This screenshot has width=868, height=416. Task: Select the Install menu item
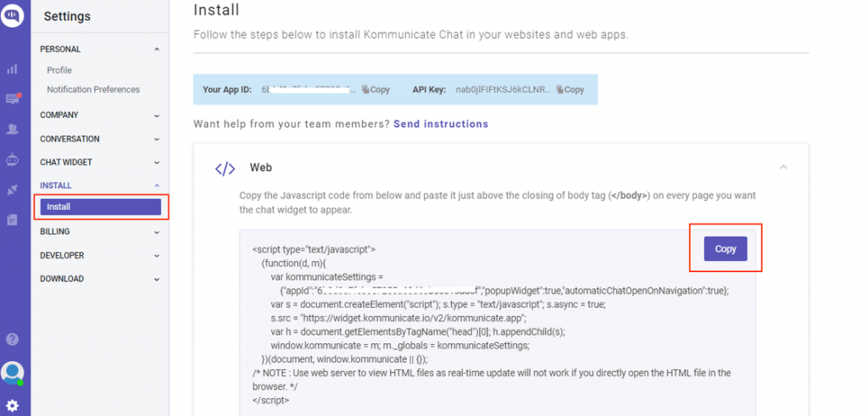coord(101,207)
